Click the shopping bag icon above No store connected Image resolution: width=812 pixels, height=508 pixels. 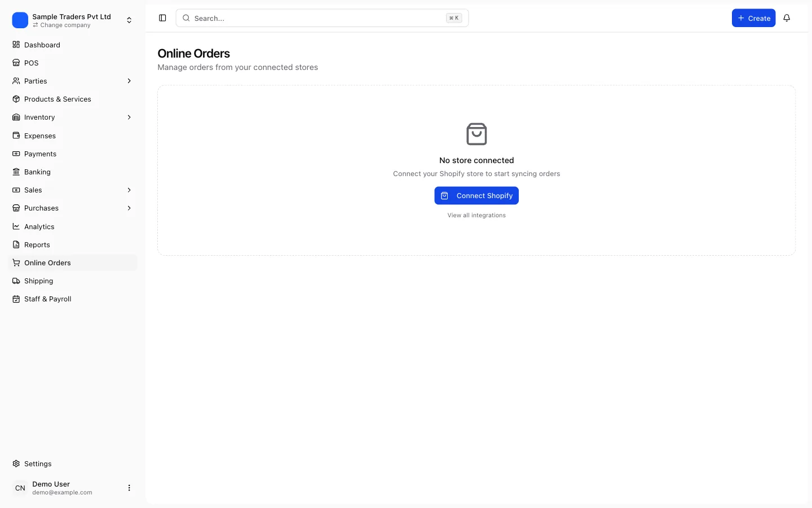476,134
